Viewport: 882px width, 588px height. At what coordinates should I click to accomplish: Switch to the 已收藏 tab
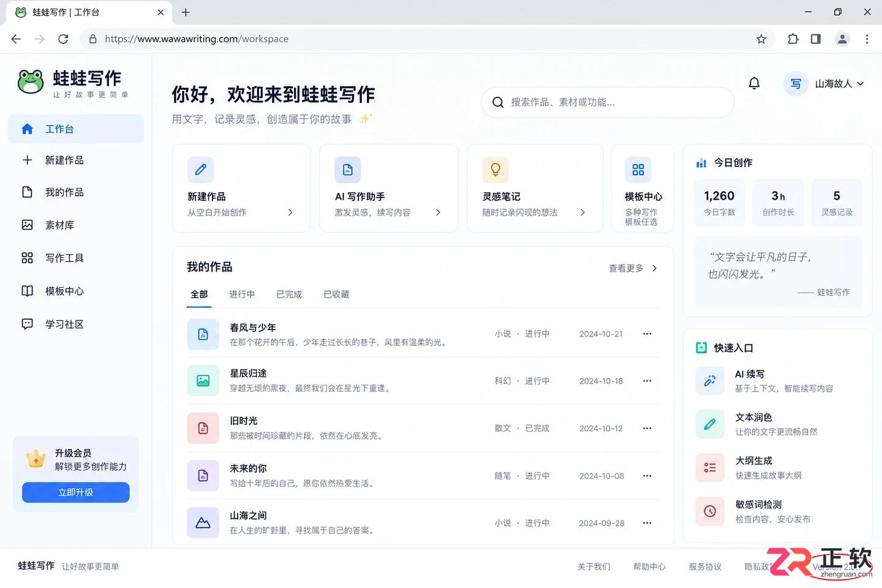click(336, 295)
